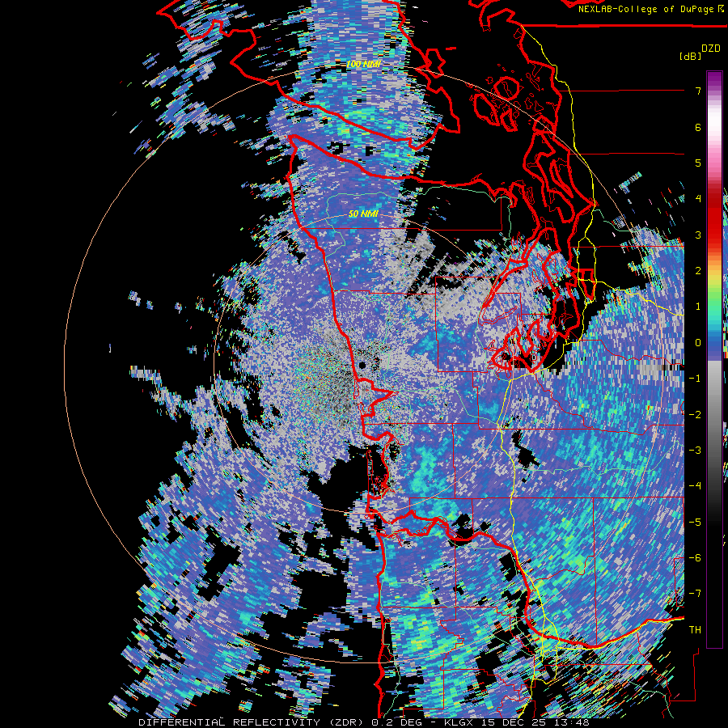This screenshot has height=728, width=728.
Task: Click the 100 NMI range ring label
Action: click(x=363, y=64)
